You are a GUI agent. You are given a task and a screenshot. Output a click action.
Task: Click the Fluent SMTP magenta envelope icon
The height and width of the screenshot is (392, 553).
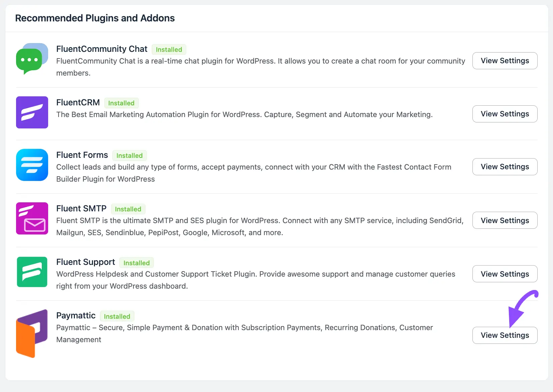click(32, 218)
